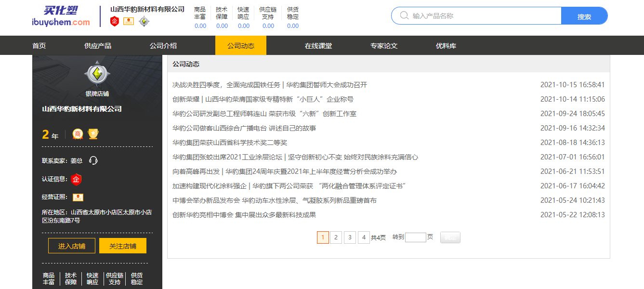644x289 pixels.
Task: Click the company name in the dark sidebar
Action: [82, 109]
